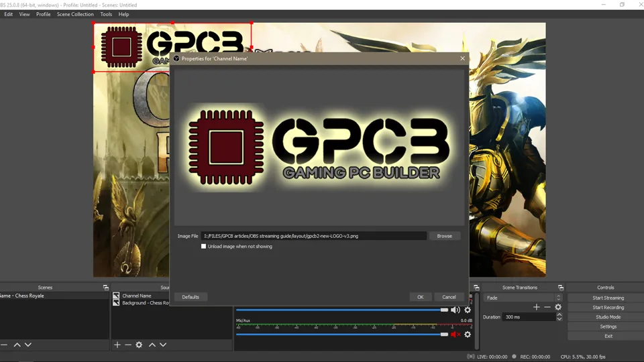The width and height of the screenshot is (644, 362).
Task: Decrease transition duration with down arrow
Action: 559,319
